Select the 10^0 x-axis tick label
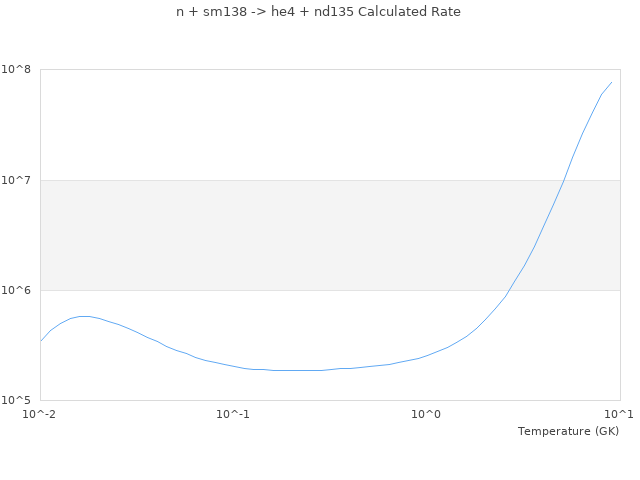Viewport: 640px width, 480px height. (x=426, y=414)
